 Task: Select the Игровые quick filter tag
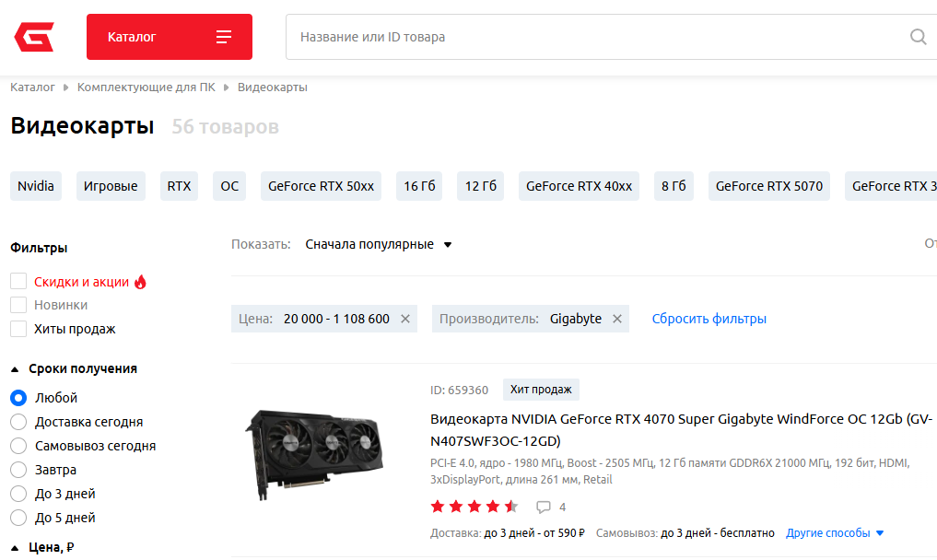tap(111, 186)
